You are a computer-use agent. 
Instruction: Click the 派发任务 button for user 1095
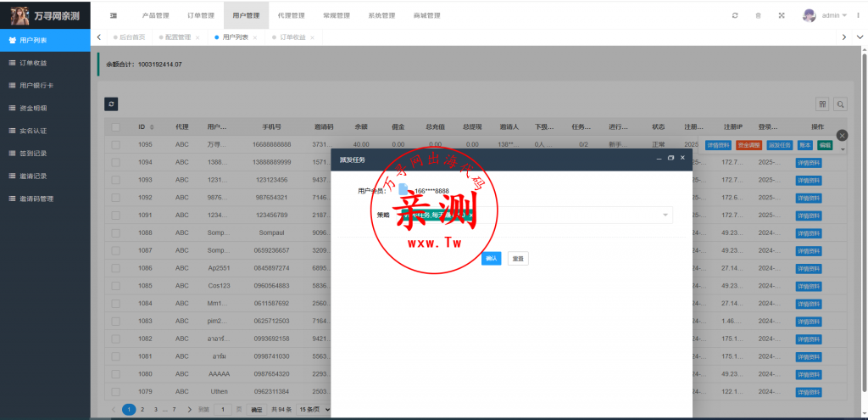point(780,144)
